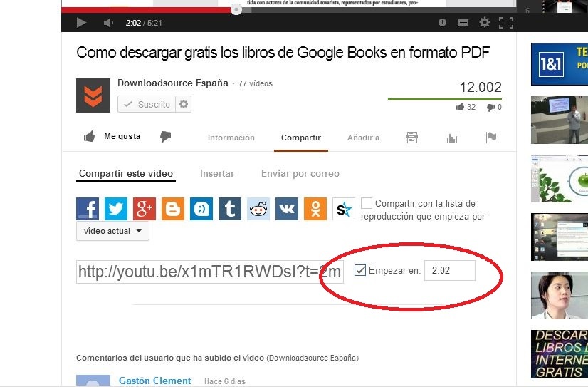Open related video showing desktop windows
588x387 pixels.
pyautogui.click(x=560, y=237)
